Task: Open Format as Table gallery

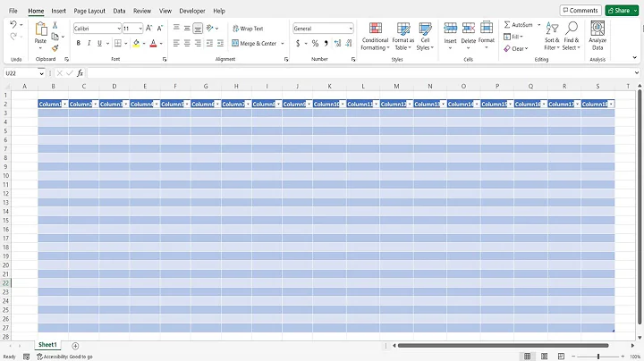Action: 402,37
